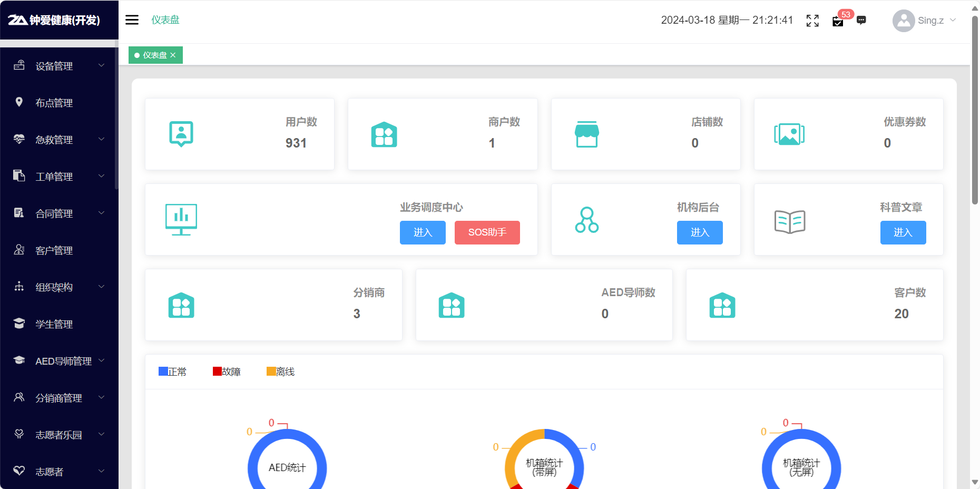Close the 仪表盘 tab
The image size is (980, 489).
173,55
